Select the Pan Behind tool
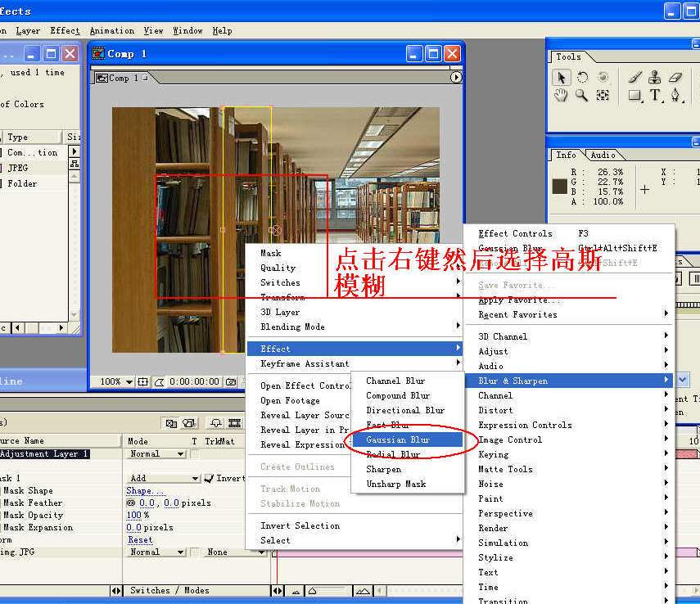Image resolution: width=700 pixels, height=604 pixels. pyautogui.click(x=603, y=95)
